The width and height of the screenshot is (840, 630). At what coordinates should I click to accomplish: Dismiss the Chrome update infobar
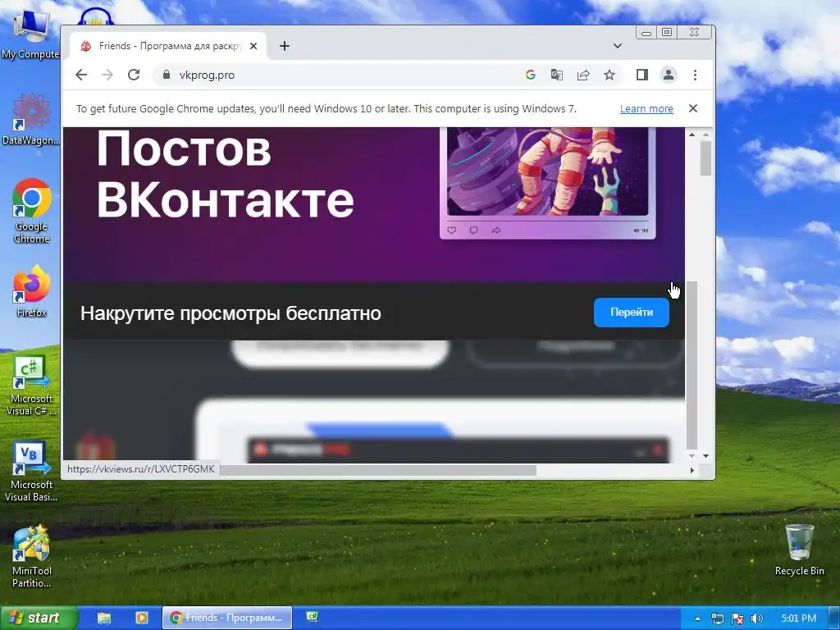(x=692, y=108)
